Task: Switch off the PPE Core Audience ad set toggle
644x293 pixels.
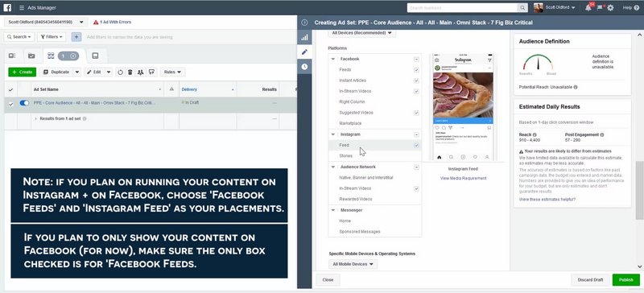Action: pos(24,103)
